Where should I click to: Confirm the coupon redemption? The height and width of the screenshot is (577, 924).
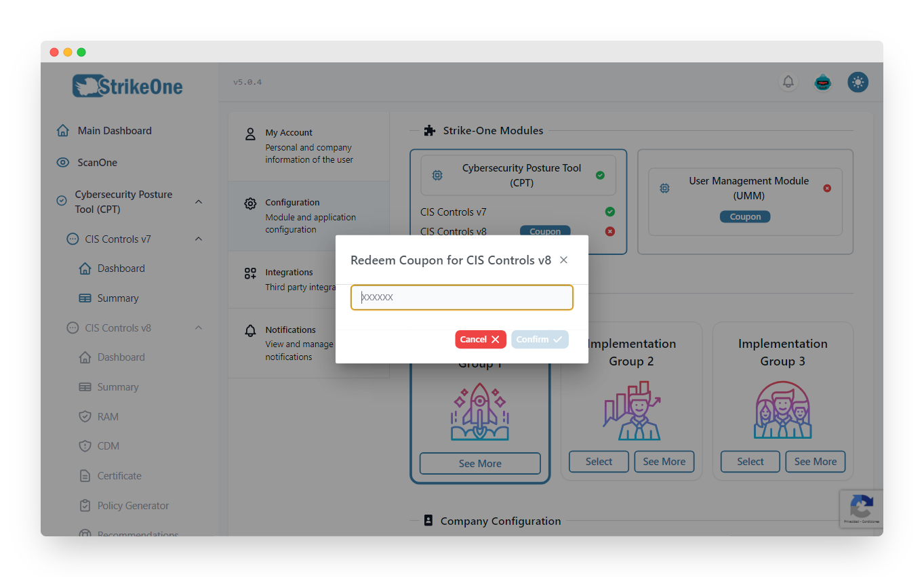coord(540,339)
